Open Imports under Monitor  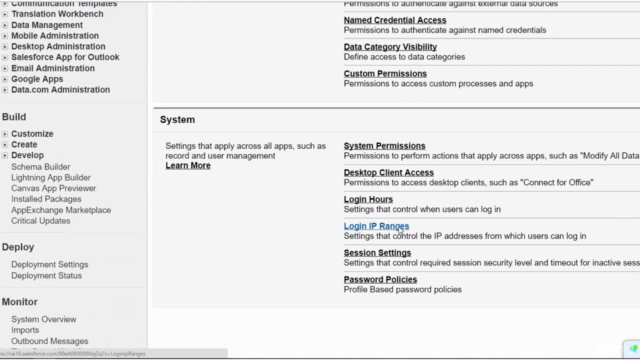(x=25, y=330)
